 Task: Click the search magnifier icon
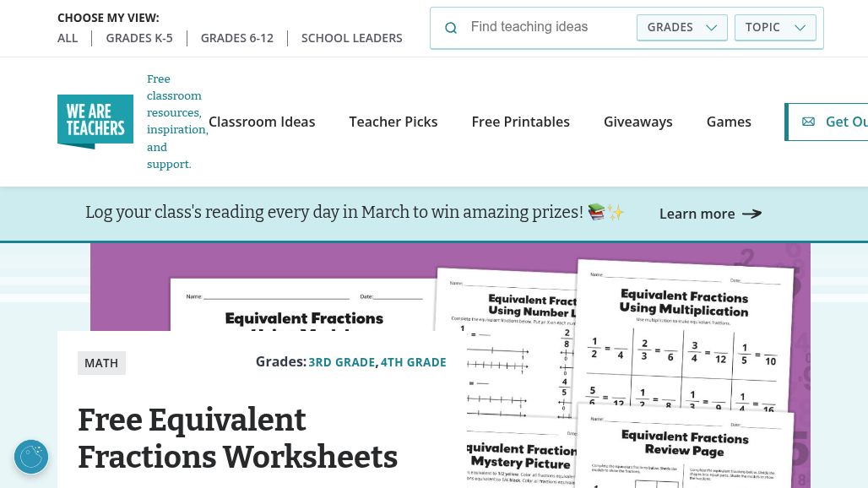point(451,28)
